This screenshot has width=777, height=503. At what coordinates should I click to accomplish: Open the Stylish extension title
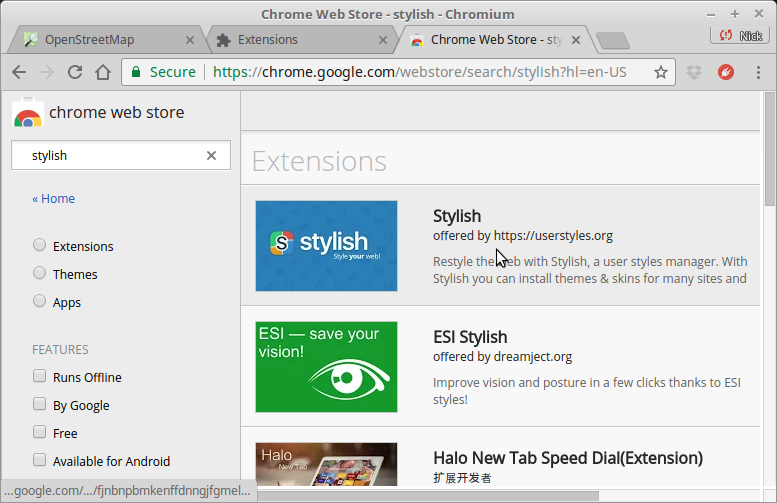coord(457,216)
